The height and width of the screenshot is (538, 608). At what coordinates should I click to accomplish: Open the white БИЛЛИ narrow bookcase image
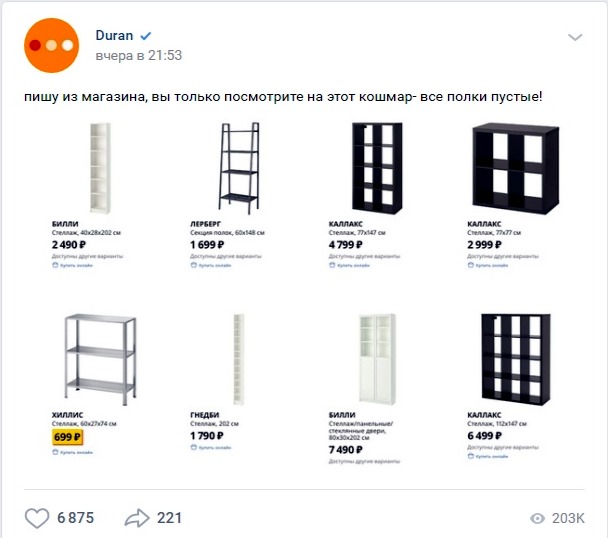(100, 168)
